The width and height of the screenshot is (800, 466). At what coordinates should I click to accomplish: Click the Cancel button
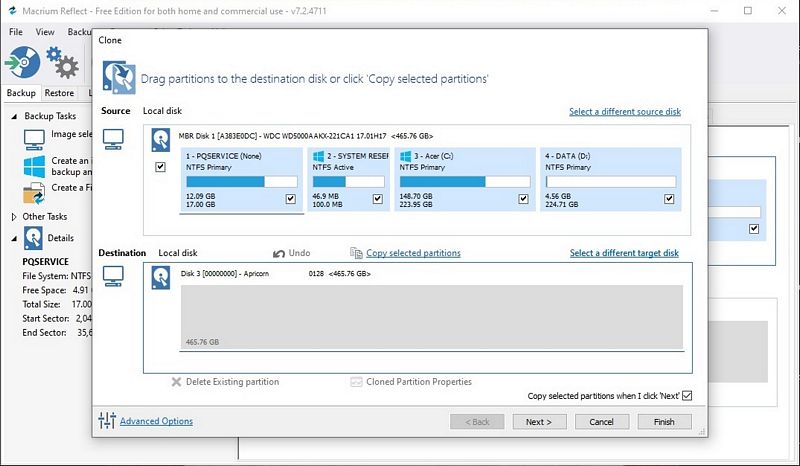point(601,422)
